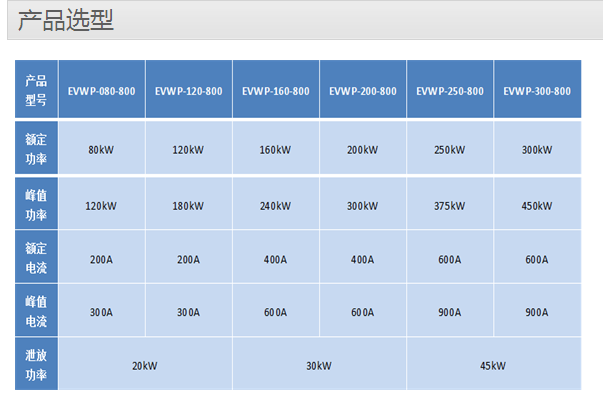The width and height of the screenshot is (603, 397).
Task: Click the 产品选型 section heading
Action: (x=66, y=20)
